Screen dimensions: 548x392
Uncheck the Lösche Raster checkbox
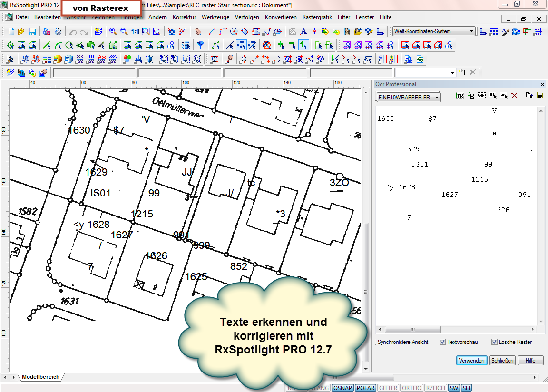pyautogui.click(x=494, y=342)
